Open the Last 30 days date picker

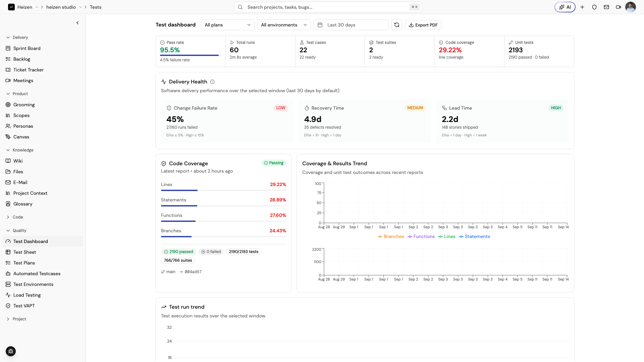pyautogui.click(x=351, y=25)
